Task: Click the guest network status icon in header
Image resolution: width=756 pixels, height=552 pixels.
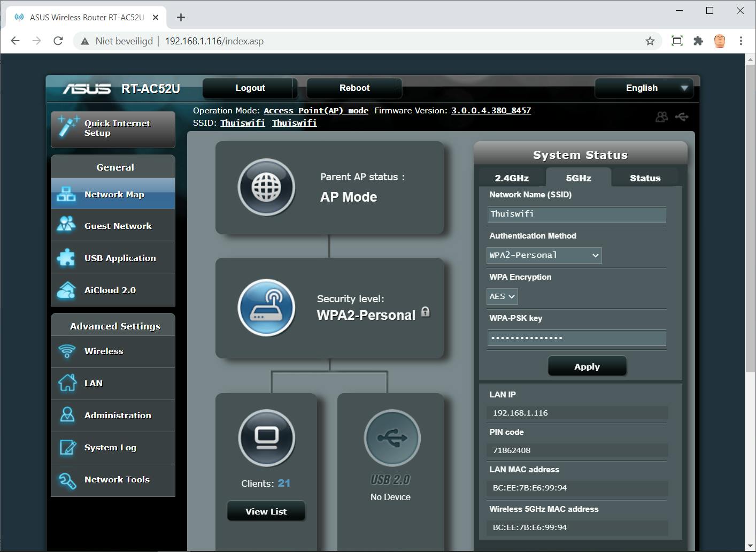Action: (x=661, y=117)
